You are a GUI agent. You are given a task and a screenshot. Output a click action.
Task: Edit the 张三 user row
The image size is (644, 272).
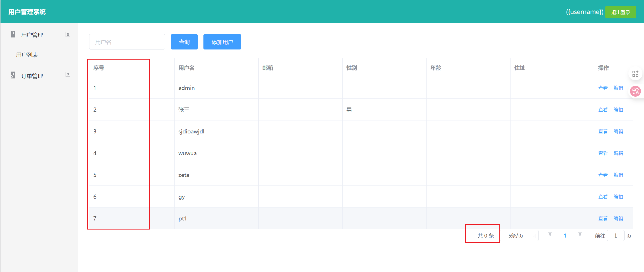(618, 110)
